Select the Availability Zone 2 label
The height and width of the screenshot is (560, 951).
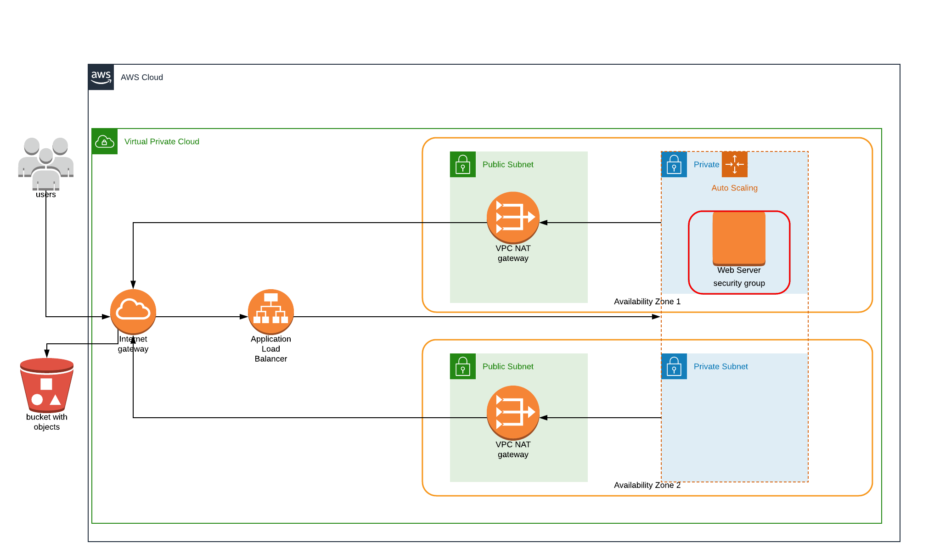647,485
